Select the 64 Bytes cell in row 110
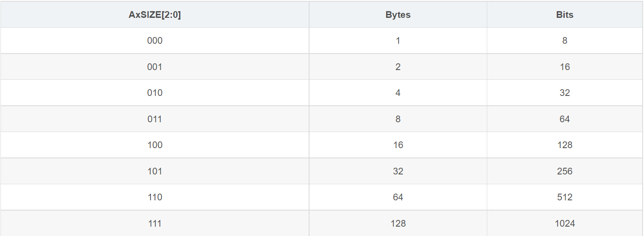Image resolution: width=644 pixels, height=236 pixels. [x=398, y=197]
